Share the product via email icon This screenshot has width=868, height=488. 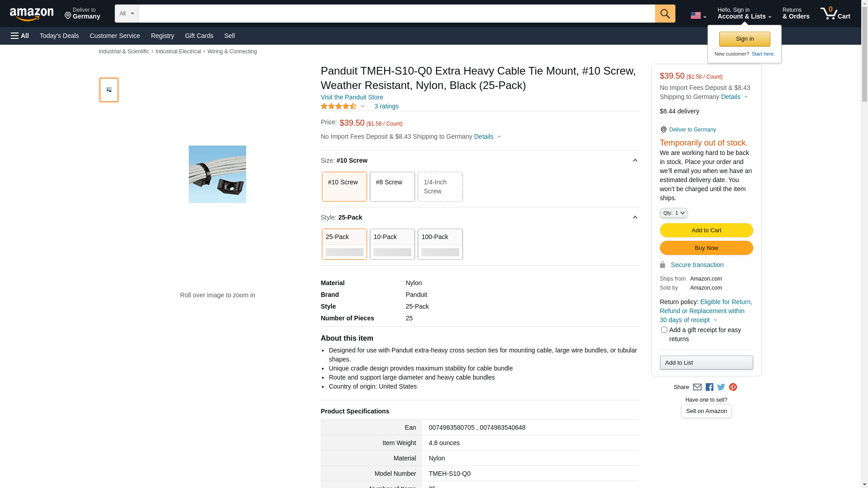click(697, 387)
